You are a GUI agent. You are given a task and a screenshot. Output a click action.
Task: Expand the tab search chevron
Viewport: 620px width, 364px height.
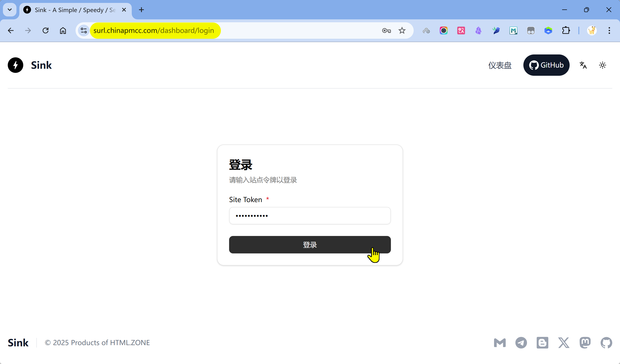click(x=10, y=10)
